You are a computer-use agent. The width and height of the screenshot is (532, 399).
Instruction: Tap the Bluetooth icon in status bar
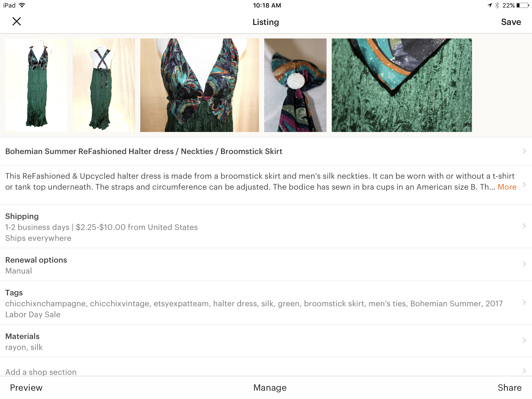pyautogui.click(x=497, y=5)
